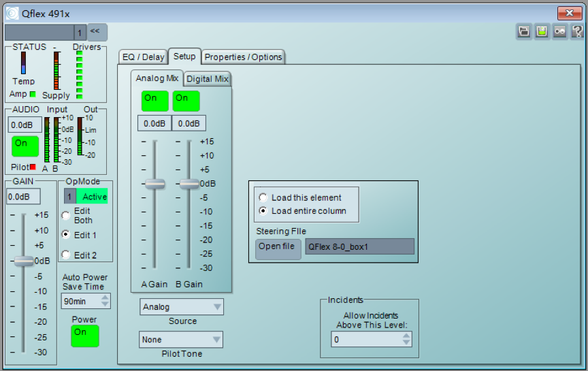
Task: Click the AUDIO 0.0dB value field
Action: (24, 125)
